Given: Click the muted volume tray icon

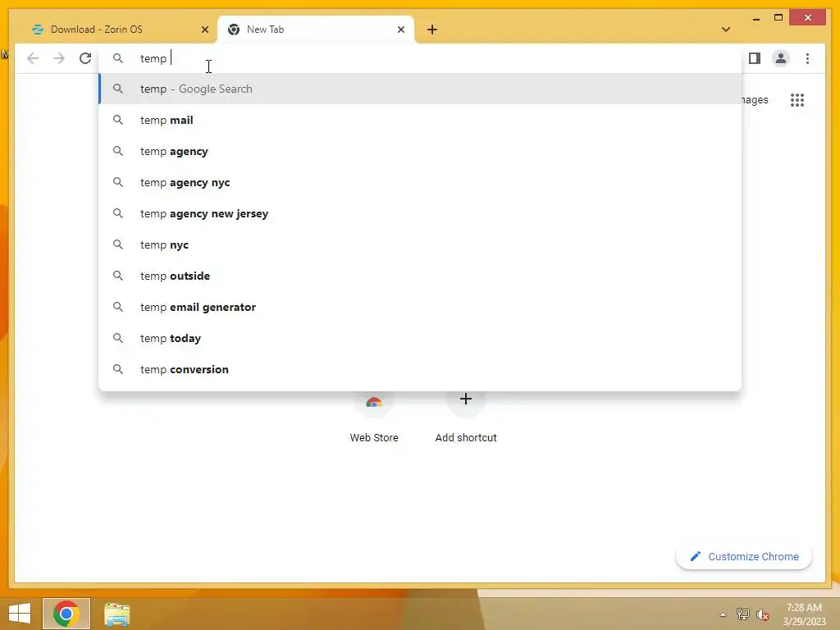Looking at the screenshot, I should pyautogui.click(x=762, y=614).
